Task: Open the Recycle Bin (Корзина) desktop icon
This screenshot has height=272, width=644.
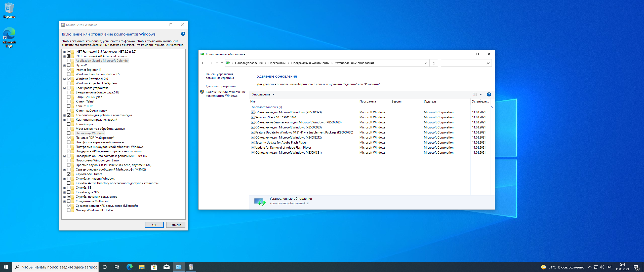Action: pos(9,10)
